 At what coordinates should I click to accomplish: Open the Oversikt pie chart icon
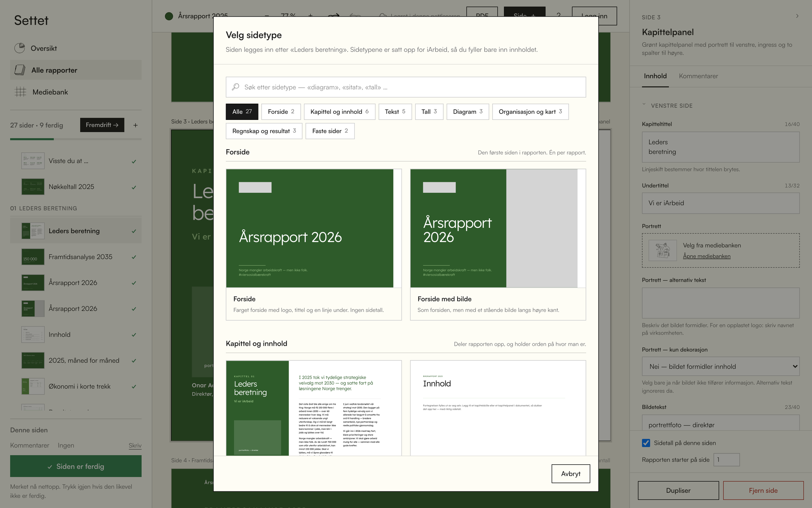(x=20, y=48)
